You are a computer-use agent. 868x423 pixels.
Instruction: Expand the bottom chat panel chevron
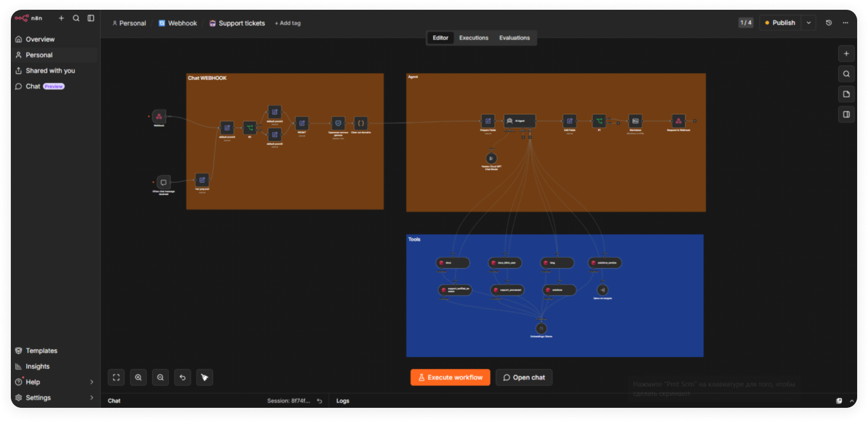click(852, 401)
